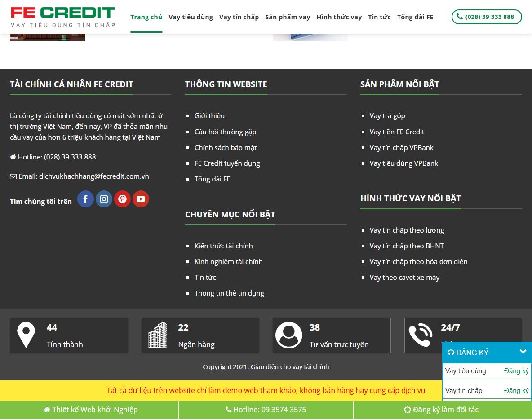Click Đăng ký next to Vay tín chấp

tap(516, 391)
